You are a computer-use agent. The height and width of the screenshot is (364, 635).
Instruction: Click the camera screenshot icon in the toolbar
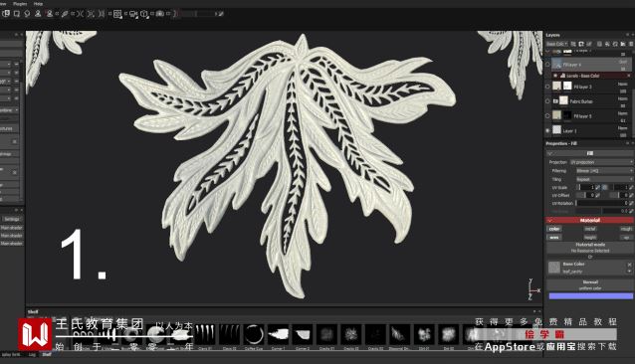pyautogui.click(x=160, y=14)
